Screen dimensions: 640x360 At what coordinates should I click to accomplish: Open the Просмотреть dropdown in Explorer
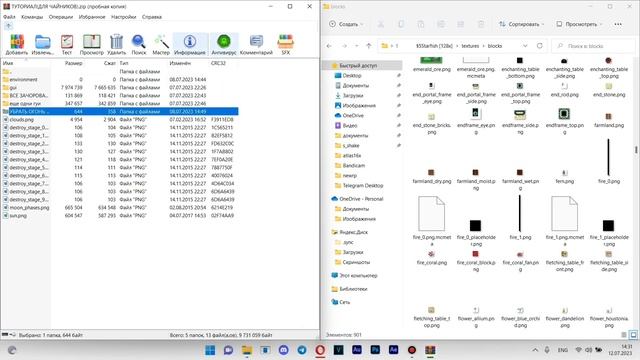579,24
